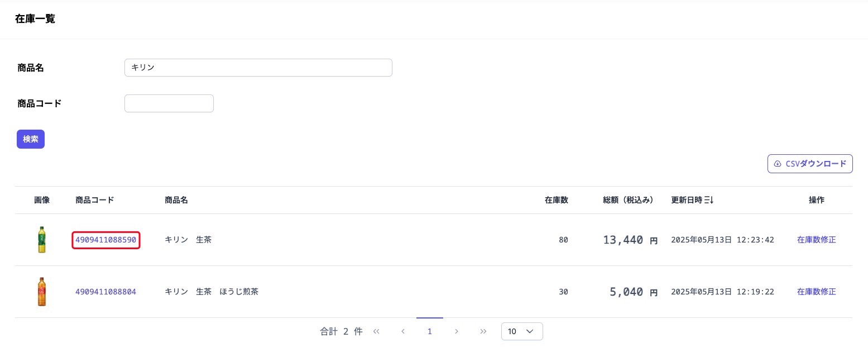Focus the 商品名 field containing キリン
Screen dimensions: 868x347
pos(258,68)
